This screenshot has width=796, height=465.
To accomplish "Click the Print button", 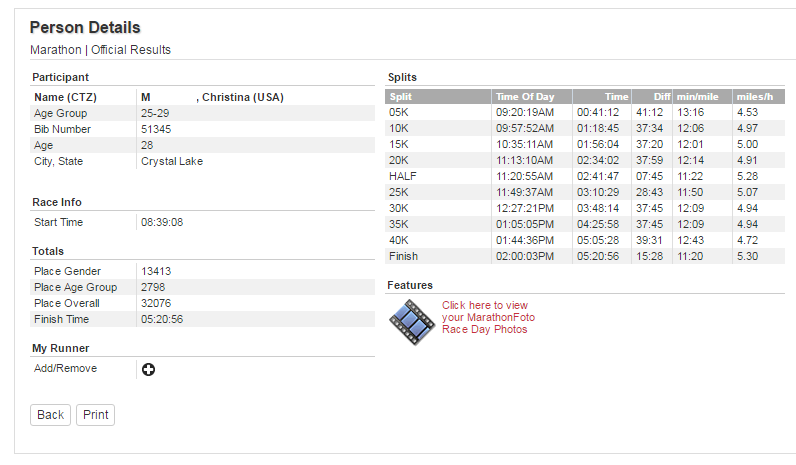I will pyautogui.click(x=95, y=415).
